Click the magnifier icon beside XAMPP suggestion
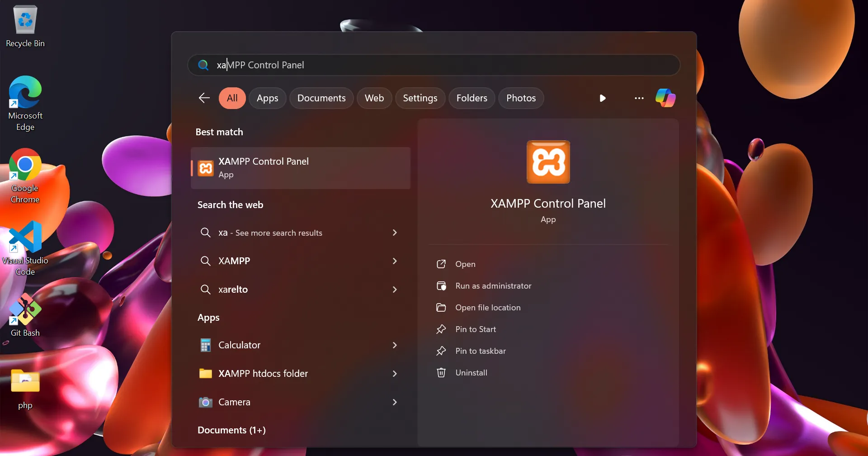868x456 pixels. point(206,261)
